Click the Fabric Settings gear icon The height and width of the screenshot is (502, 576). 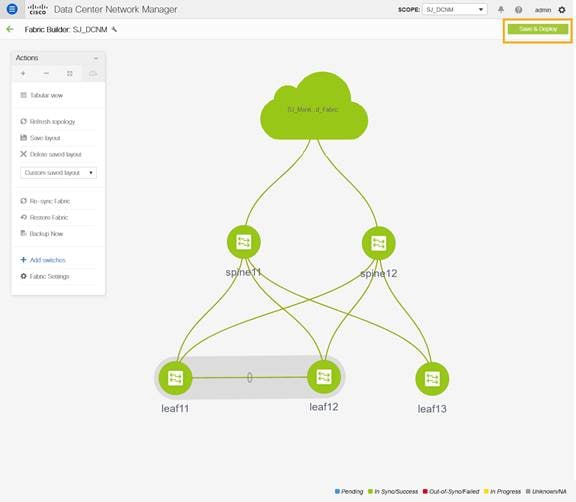[x=24, y=276]
